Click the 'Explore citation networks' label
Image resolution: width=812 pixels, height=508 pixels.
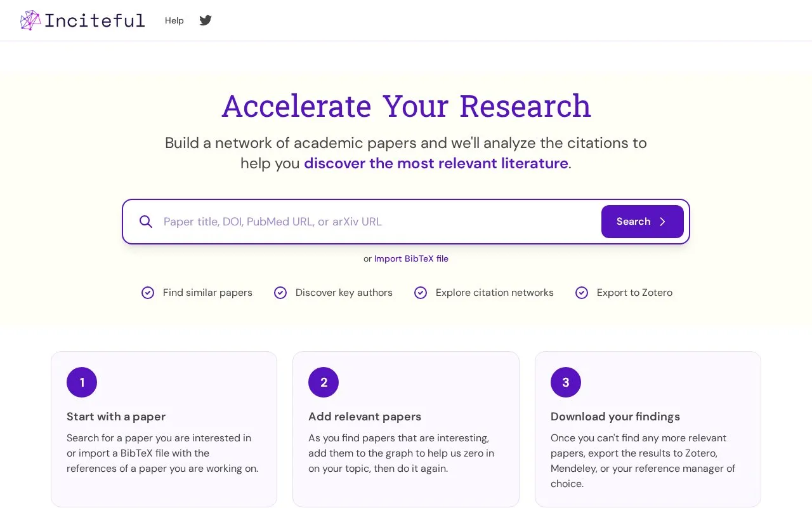coord(495,293)
